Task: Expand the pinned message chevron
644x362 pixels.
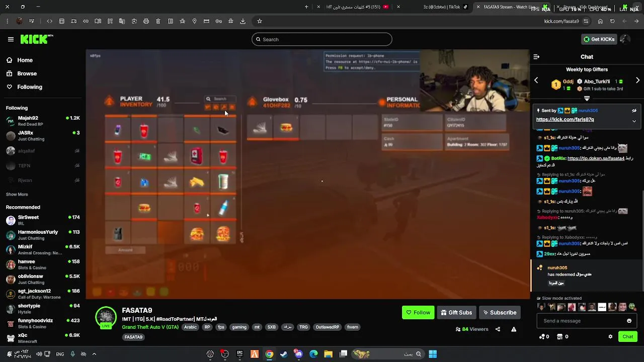Action: point(634,121)
